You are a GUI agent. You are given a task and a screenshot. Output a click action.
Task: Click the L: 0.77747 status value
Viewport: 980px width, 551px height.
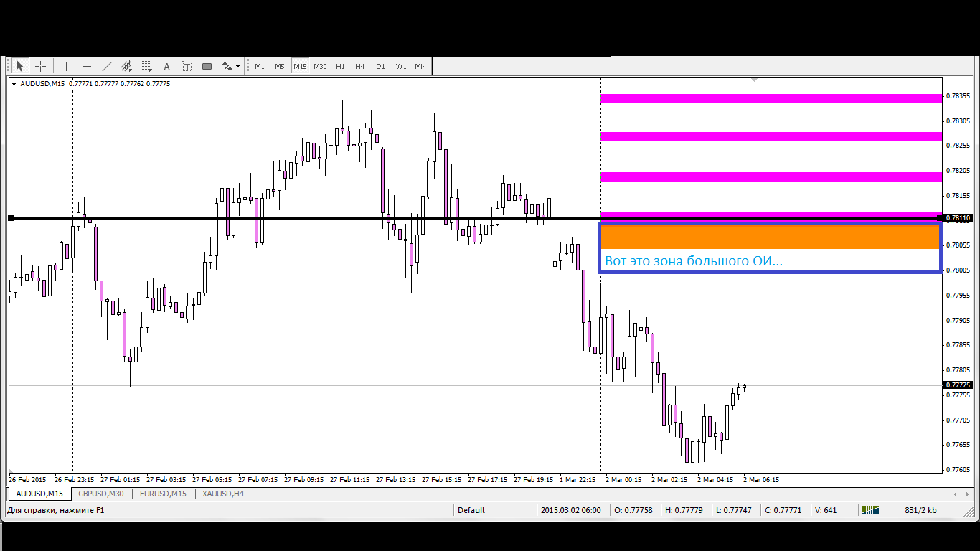point(734,510)
